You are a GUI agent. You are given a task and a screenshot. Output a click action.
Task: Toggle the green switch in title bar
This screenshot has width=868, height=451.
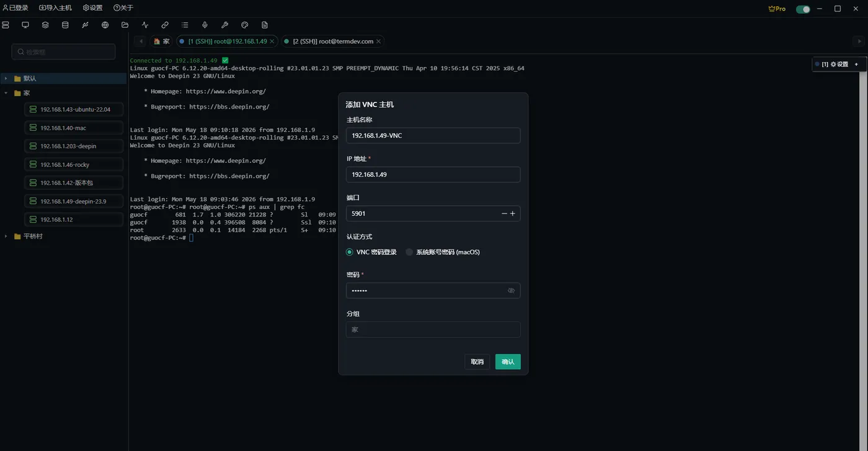803,9
